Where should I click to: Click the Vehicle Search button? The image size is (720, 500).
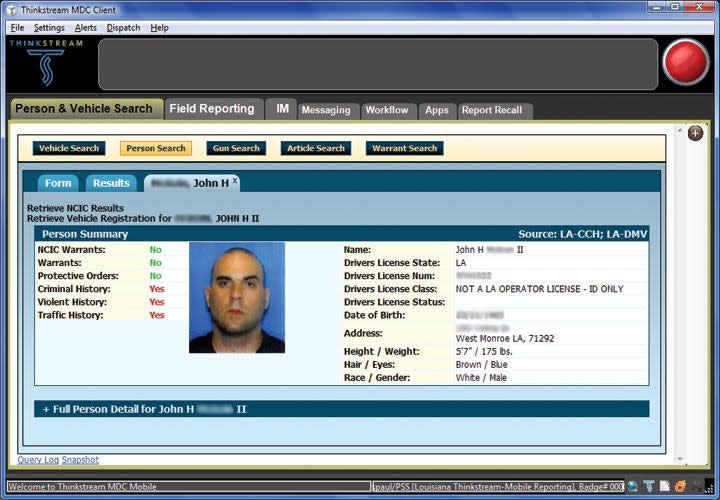pyautogui.click(x=69, y=148)
